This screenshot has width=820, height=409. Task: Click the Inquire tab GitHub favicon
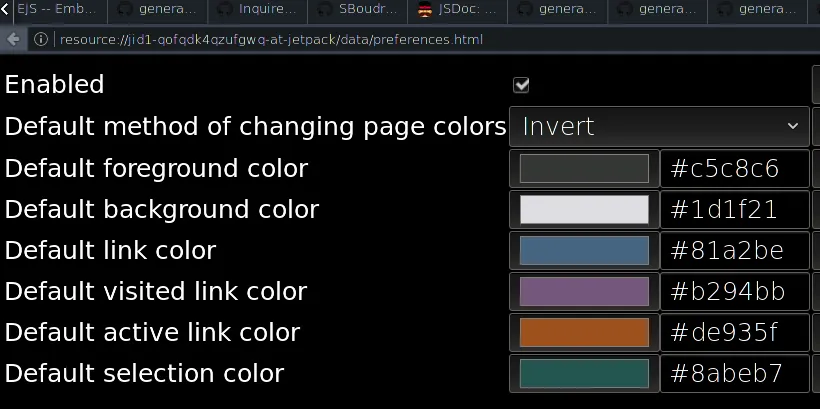click(225, 9)
